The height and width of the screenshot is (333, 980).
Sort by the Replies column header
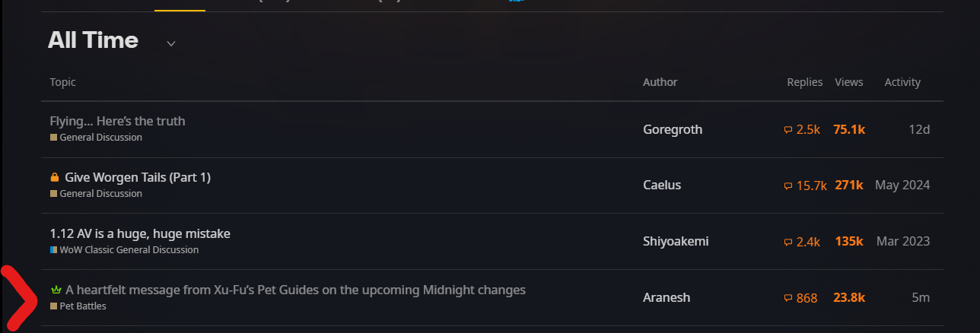click(804, 82)
